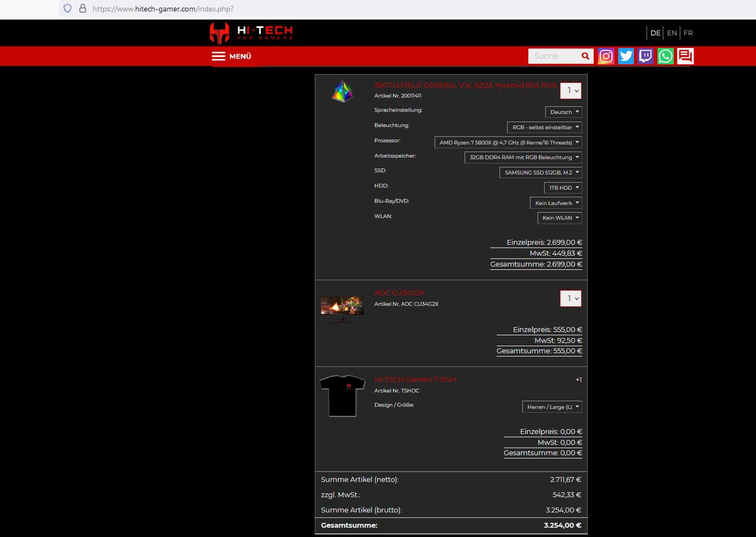Open the WLAN Kein WLAN dropdown
The height and width of the screenshot is (537, 756).
pos(559,218)
